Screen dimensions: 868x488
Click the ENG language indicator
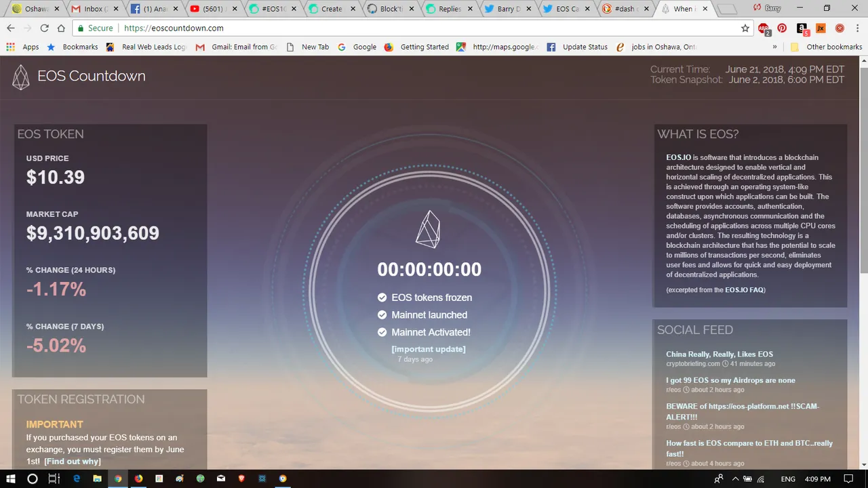click(x=788, y=479)
